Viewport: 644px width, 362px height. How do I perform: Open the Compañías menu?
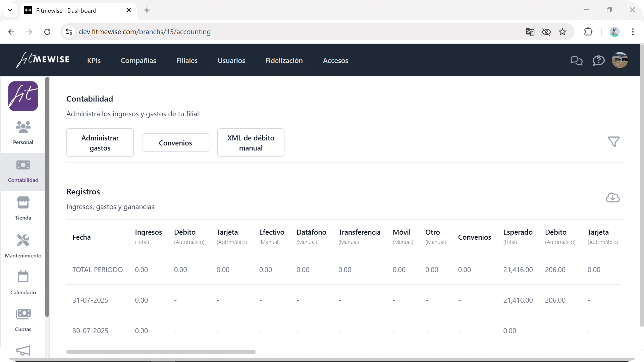[x=139, y=61]
